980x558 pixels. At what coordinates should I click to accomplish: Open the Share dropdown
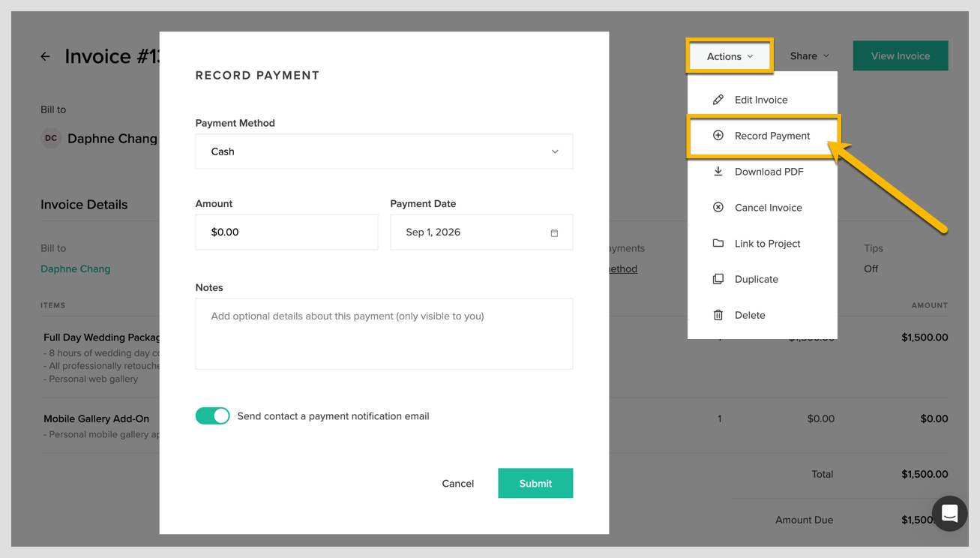click(x=810, y=56)
